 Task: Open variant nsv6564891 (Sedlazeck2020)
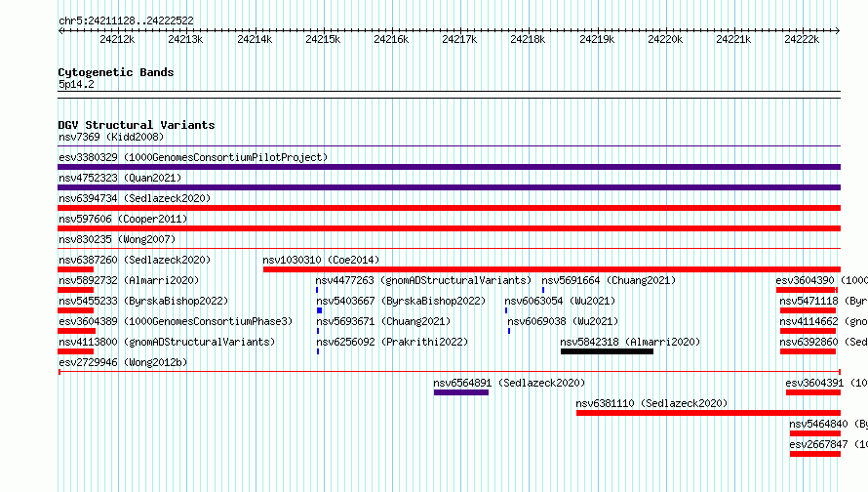tap(509, 383)
